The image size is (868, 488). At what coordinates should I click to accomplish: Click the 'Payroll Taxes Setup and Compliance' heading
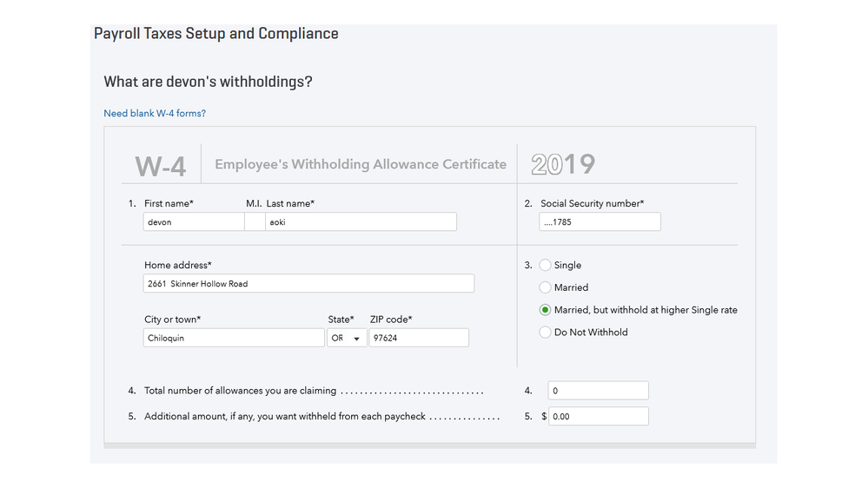pyautogui.click(x=216, y=34)
